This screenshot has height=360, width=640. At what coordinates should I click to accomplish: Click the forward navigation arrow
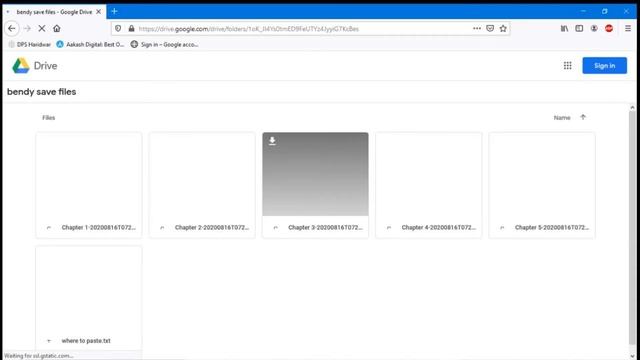[x=27, y=28]
